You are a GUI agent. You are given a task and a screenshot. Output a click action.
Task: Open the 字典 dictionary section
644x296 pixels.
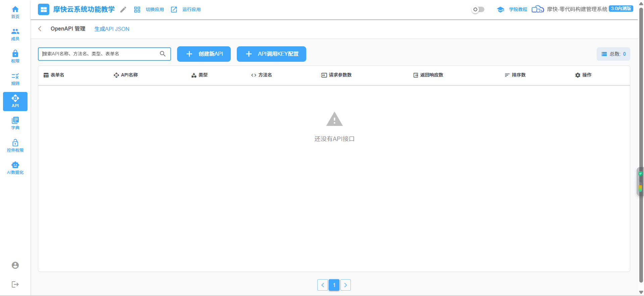point(15,124)
